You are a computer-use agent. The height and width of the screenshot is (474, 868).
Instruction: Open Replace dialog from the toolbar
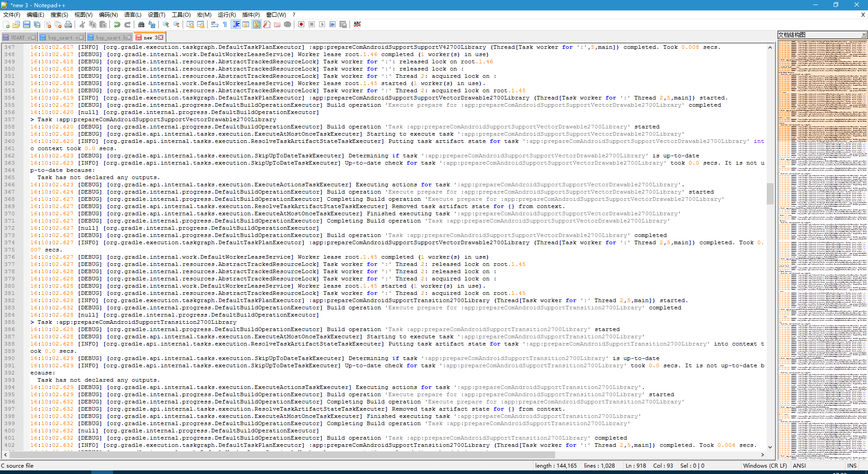tap(151, 24)
